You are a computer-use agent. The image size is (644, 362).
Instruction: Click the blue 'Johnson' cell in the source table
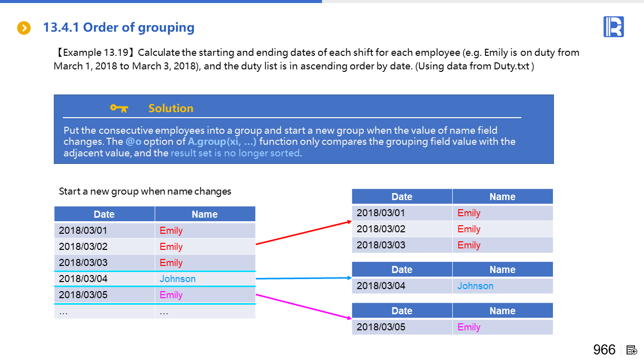pos(178,279)
